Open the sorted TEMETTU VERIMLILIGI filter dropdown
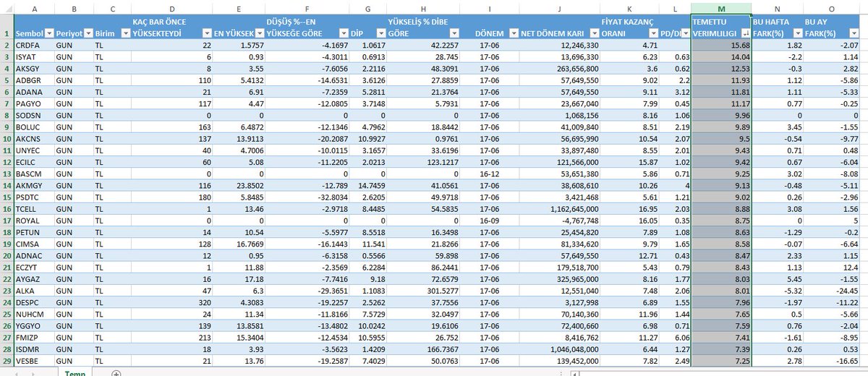 (x=745, y=34)
